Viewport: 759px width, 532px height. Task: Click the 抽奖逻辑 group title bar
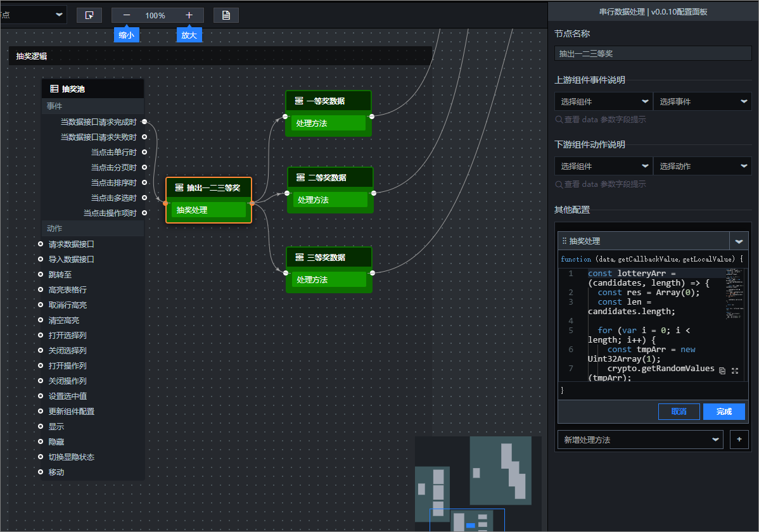pyautogui.click(x=220, y=56)
